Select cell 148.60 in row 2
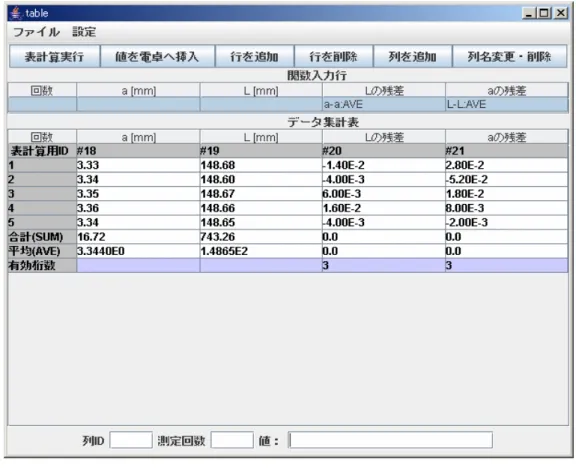 [x=261, y=180]
